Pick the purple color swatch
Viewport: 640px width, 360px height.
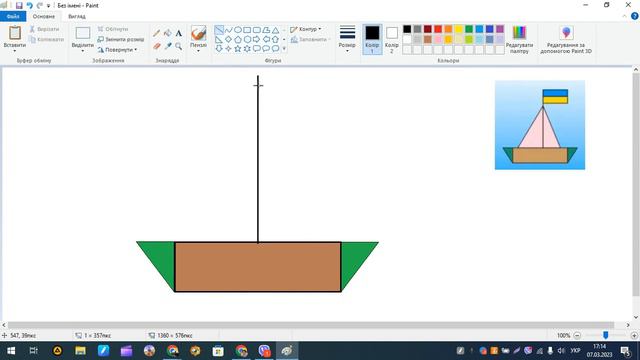click(500, 29)
